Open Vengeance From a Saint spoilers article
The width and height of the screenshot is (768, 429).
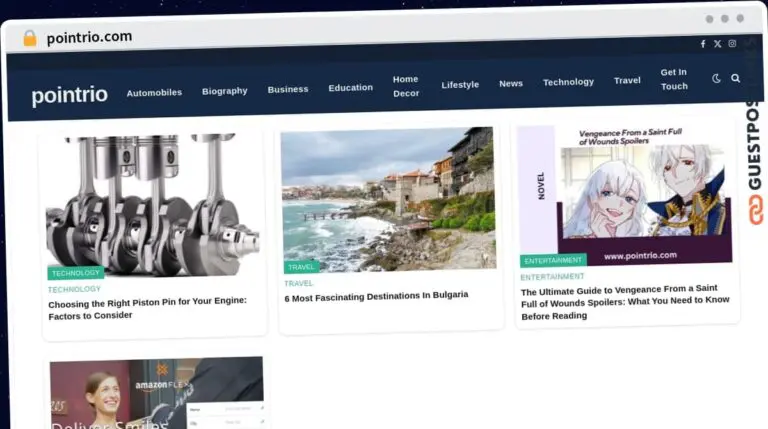tap(625, 302)
